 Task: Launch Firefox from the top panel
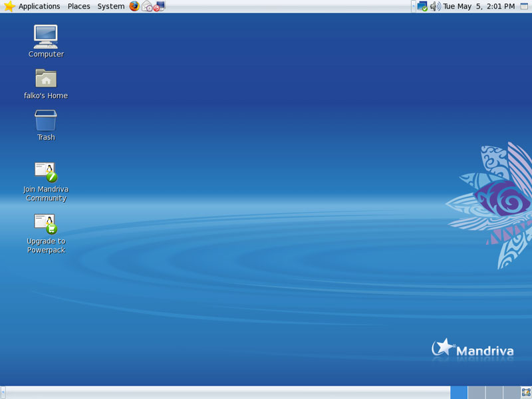click(x=134, y=6)
